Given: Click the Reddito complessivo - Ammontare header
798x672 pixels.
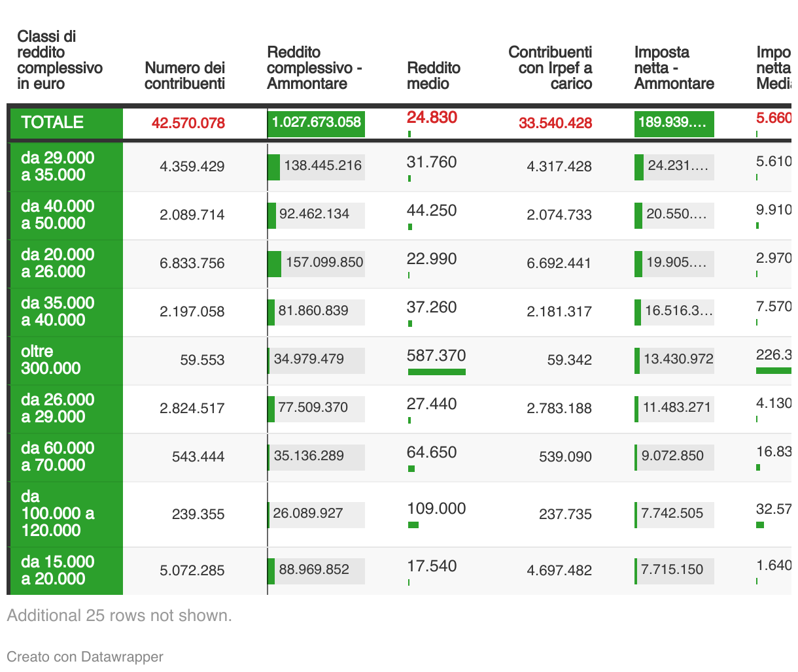Looking at the screenshot, I should (314, 68).
